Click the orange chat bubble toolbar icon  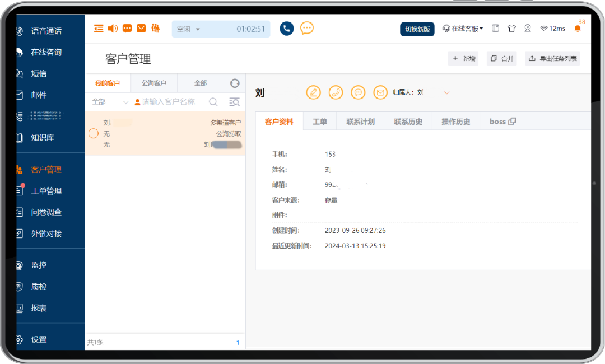[x=127, y=28]
